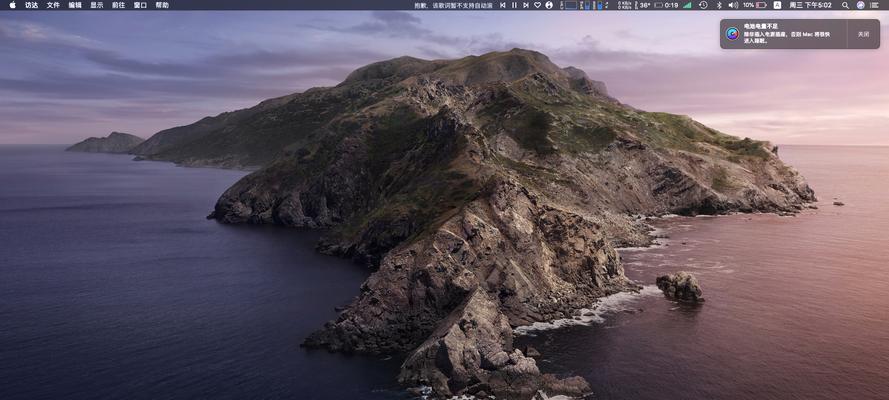Open Spotlight search magnifier
The image size is (889, 400).
(845, 5)
